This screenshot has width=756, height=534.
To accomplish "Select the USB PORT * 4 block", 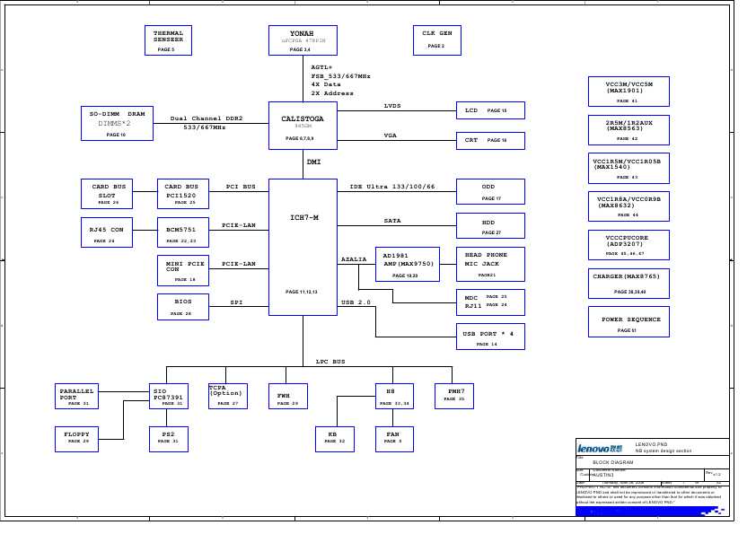I will tap(490, 337).
